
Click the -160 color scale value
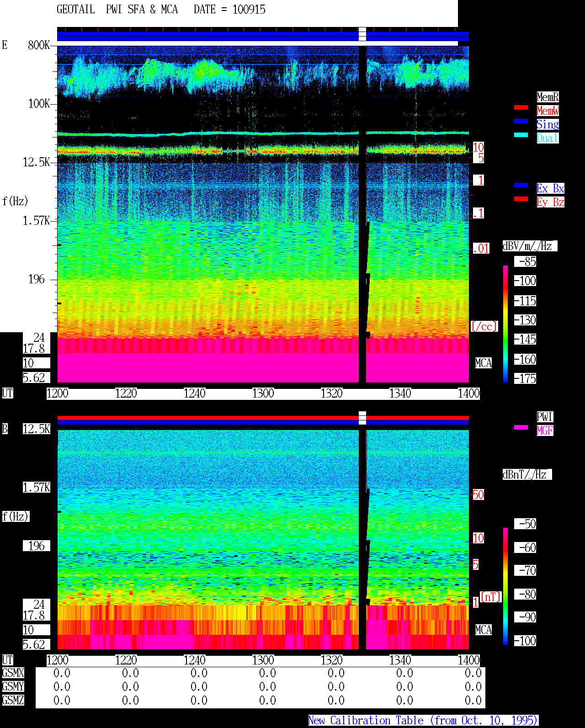click(x=526, y=359)
